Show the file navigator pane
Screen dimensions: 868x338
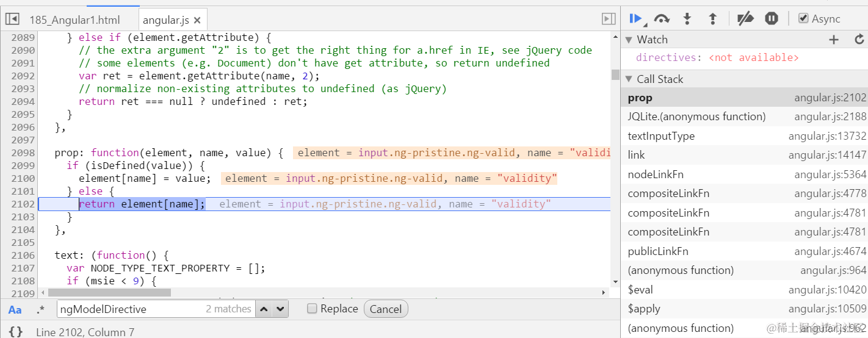click(12, 19)
